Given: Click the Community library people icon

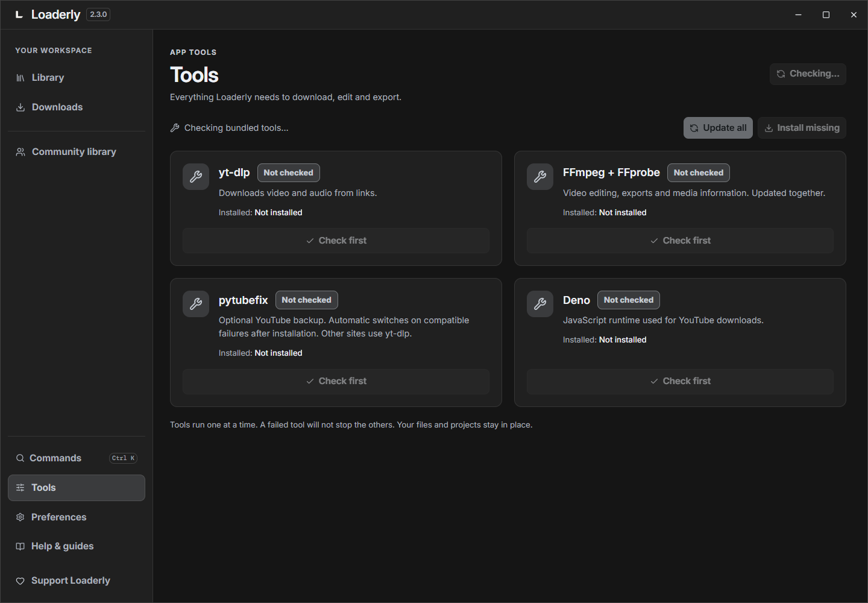Looking at the screenshot, I should (20, 152).
